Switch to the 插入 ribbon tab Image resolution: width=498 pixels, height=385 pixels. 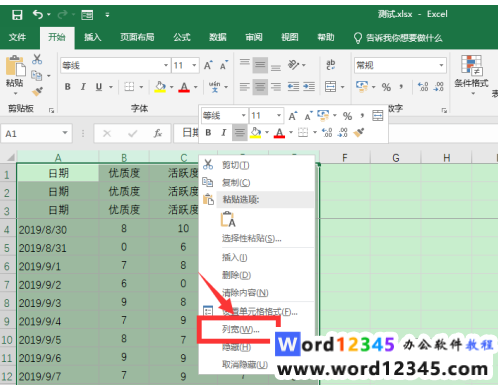point(92,37)
